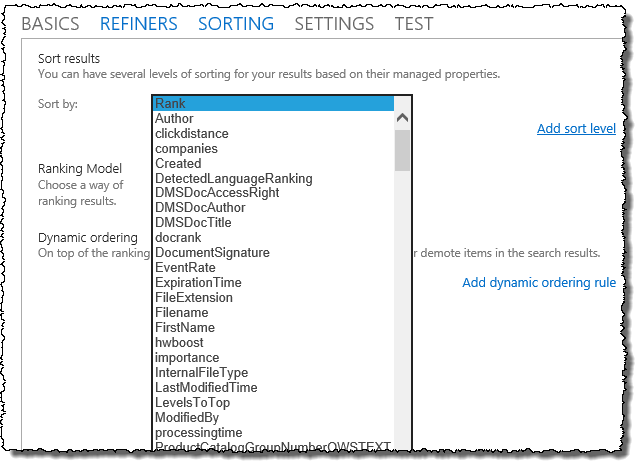
Task: Select Created in the sort list
Action: [x=178, y=164]
